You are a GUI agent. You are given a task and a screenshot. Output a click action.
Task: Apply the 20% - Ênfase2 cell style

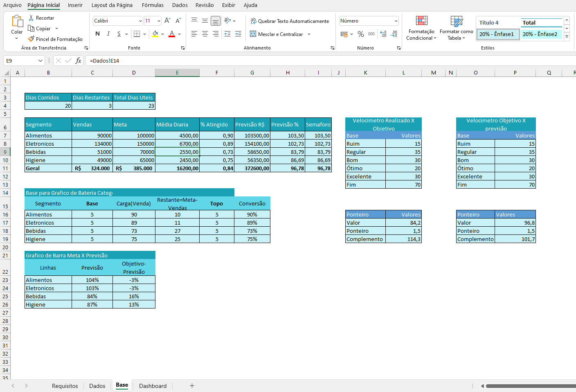click(540, 34)
